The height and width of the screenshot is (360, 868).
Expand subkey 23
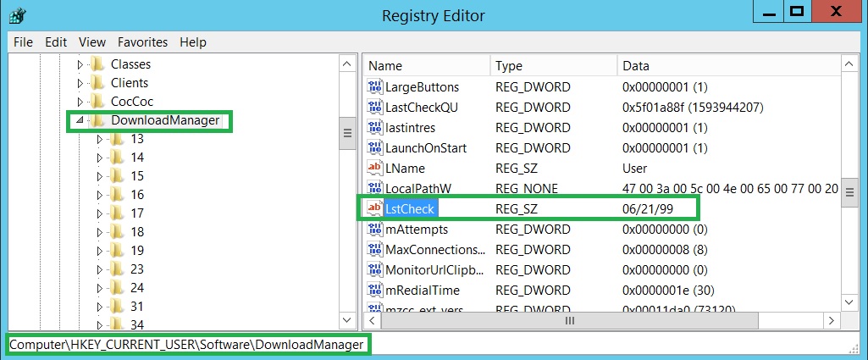tap(100, 269)
